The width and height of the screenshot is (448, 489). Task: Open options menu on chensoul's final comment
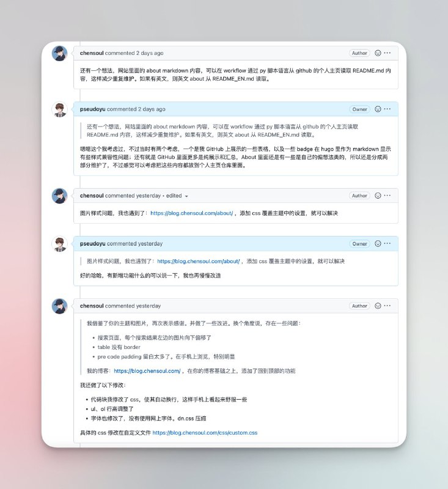387,306
